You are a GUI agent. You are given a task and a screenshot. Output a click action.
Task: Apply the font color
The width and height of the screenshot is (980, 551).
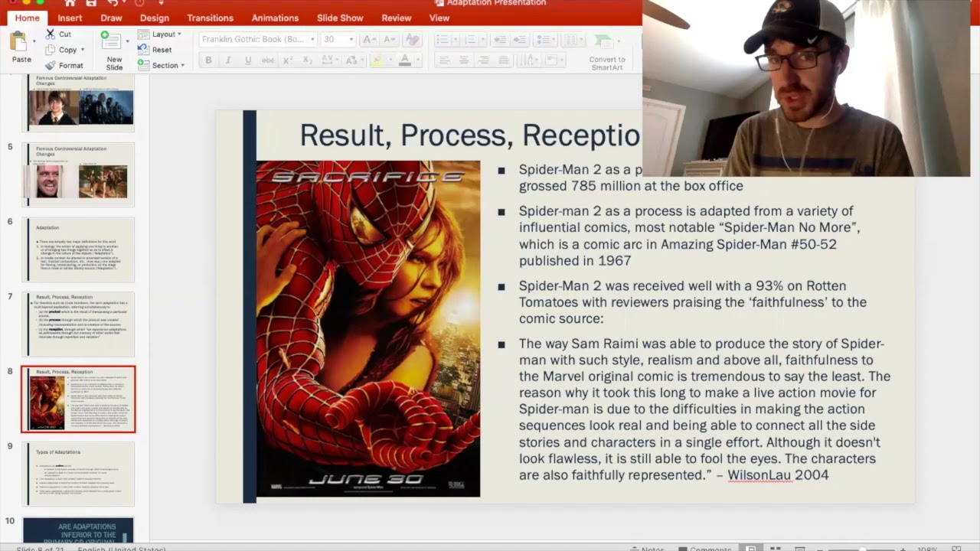(404, 60)
